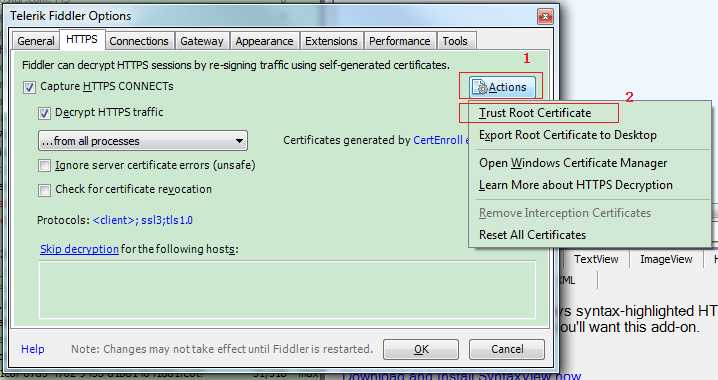Open the Extensions tab

pos(331,41)
